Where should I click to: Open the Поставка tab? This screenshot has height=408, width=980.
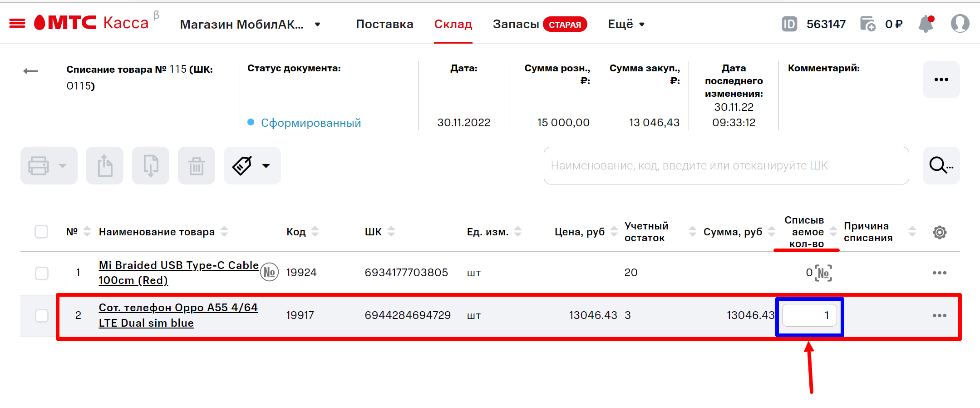tap(384, 24)
